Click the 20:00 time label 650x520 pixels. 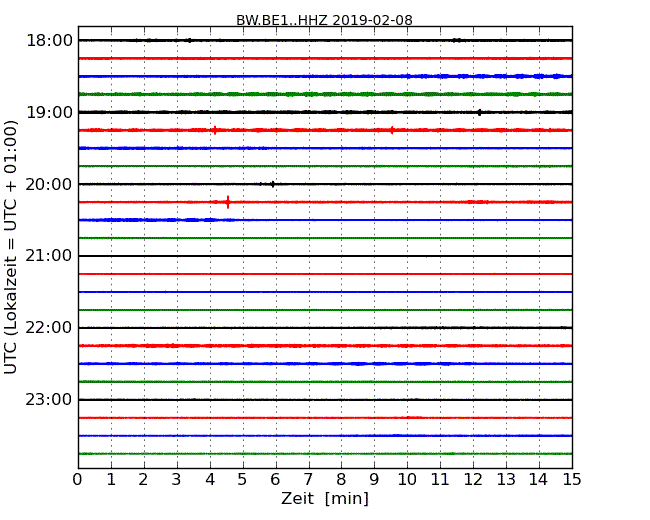coord(49,184)
